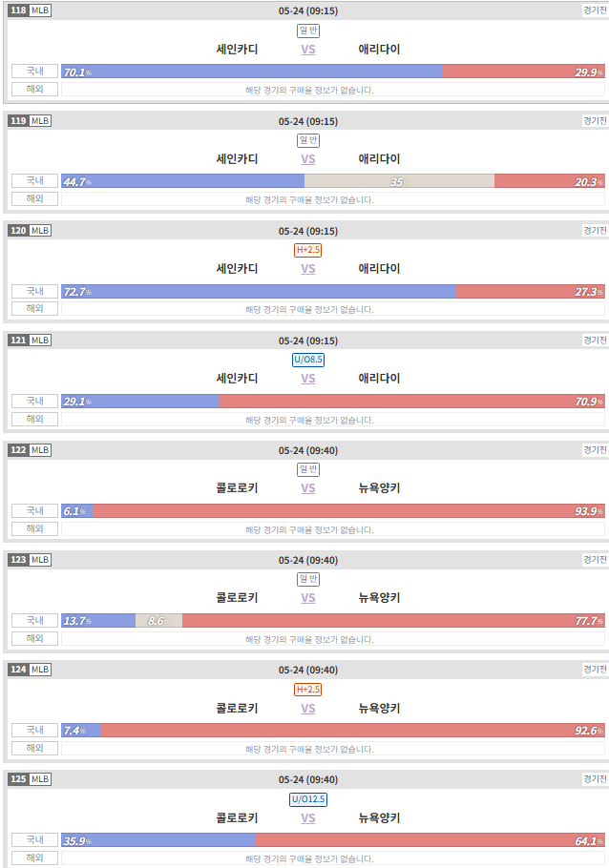Click the U/O 12.5 badge in match 125

pos(308,798)
